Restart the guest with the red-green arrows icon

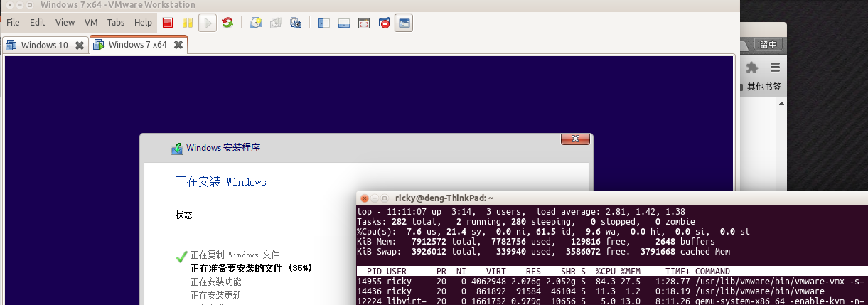coord(227,23)
